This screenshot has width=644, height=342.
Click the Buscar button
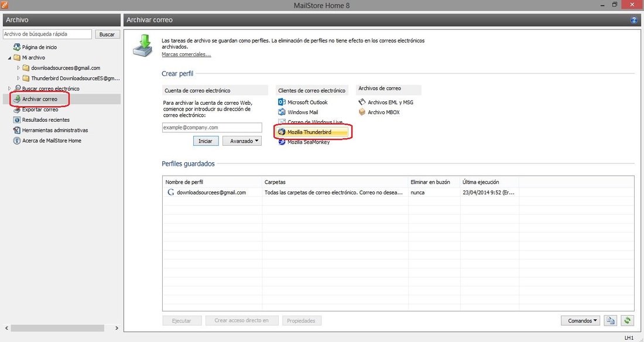107,35
